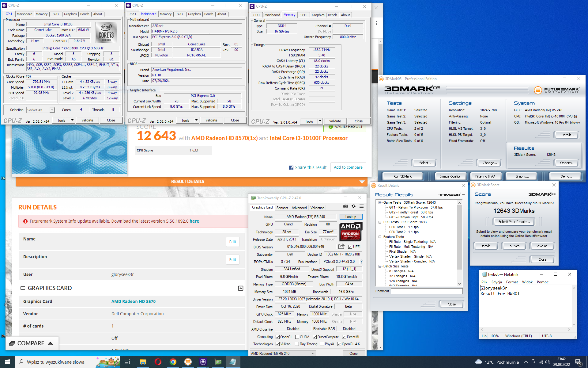
Task: Open network settings tray icon
Action: [x=541, y=362]
